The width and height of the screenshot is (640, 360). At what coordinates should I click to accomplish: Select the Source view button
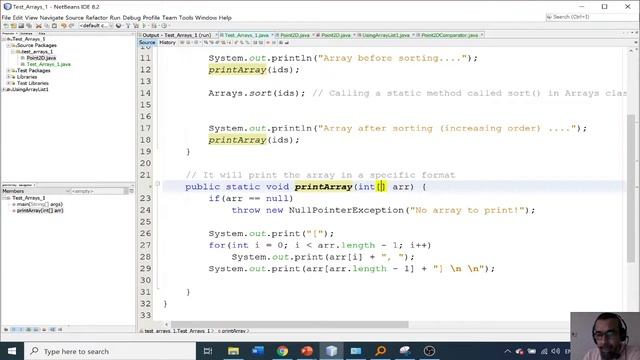tap(147, 42)
